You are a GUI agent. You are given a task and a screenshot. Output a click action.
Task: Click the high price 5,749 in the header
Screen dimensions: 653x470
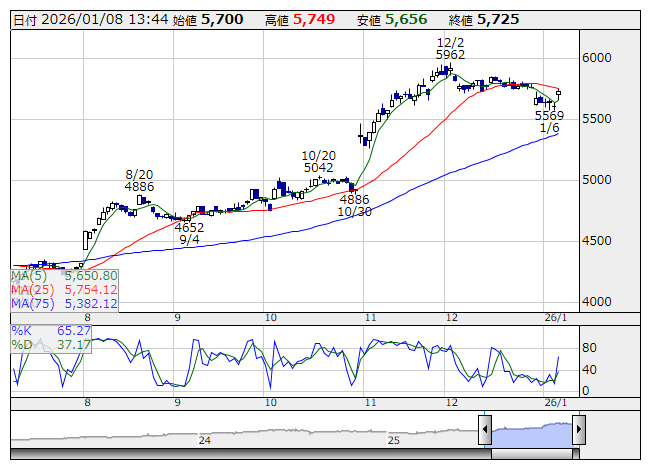(313, 19)
